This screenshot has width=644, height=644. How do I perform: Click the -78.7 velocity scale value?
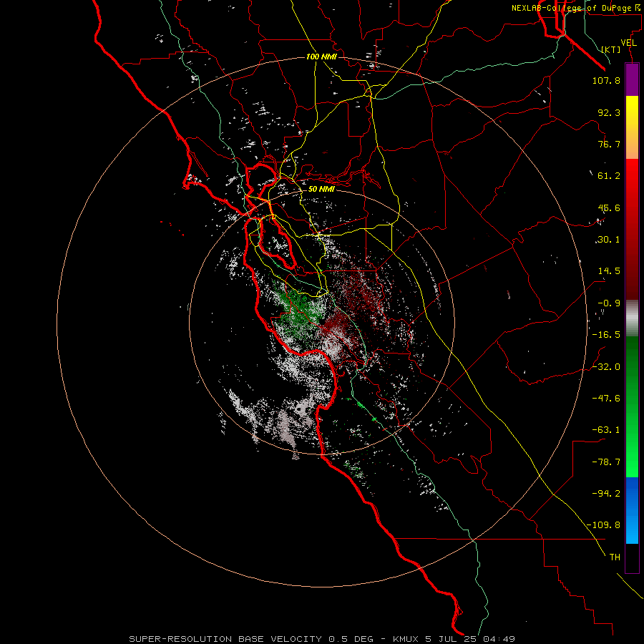tap(606, 462)
